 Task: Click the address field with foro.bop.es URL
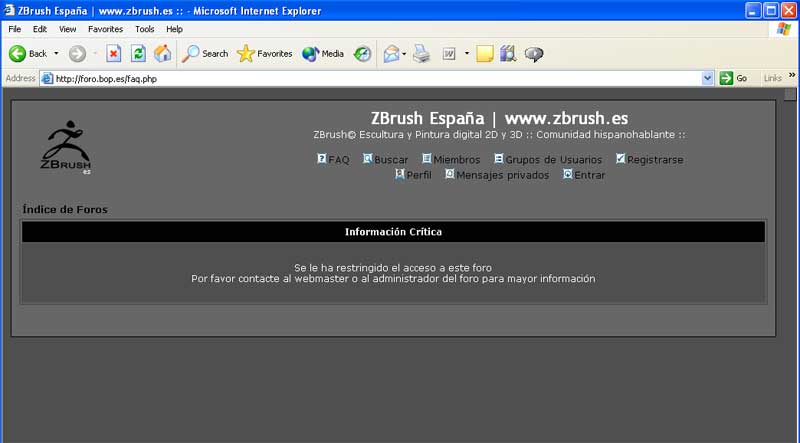(378, 79)
